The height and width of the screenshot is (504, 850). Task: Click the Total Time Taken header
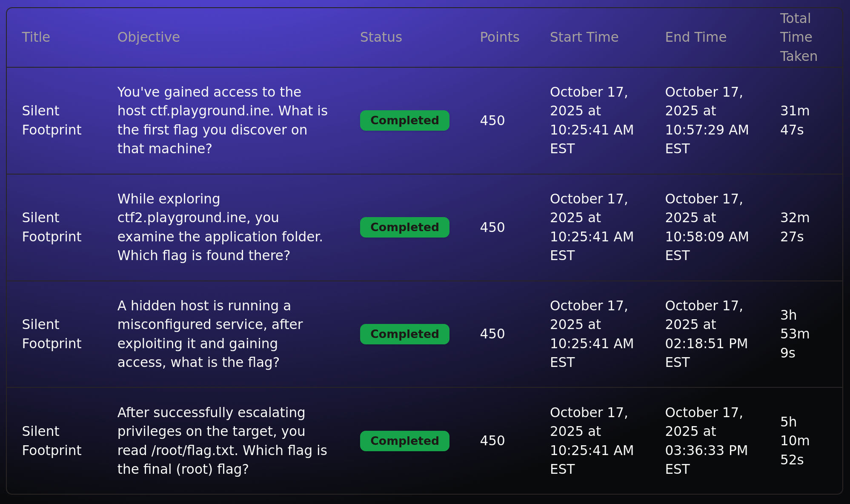[798, 37]
